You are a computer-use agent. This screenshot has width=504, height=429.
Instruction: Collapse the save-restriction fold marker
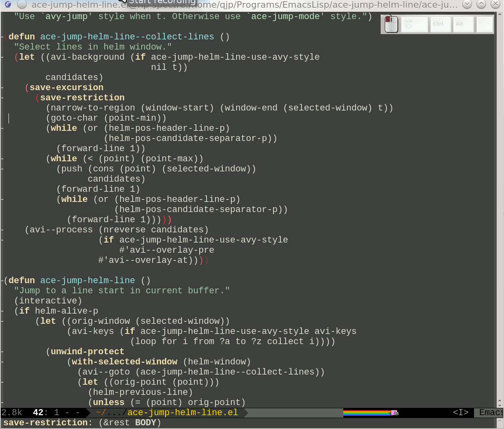2,98
